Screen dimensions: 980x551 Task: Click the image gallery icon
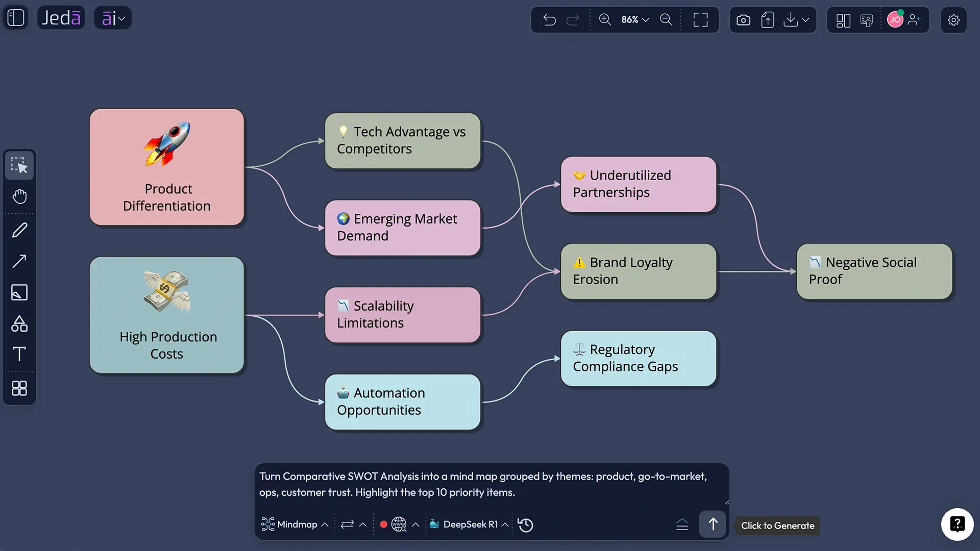[x=867, y=20]
